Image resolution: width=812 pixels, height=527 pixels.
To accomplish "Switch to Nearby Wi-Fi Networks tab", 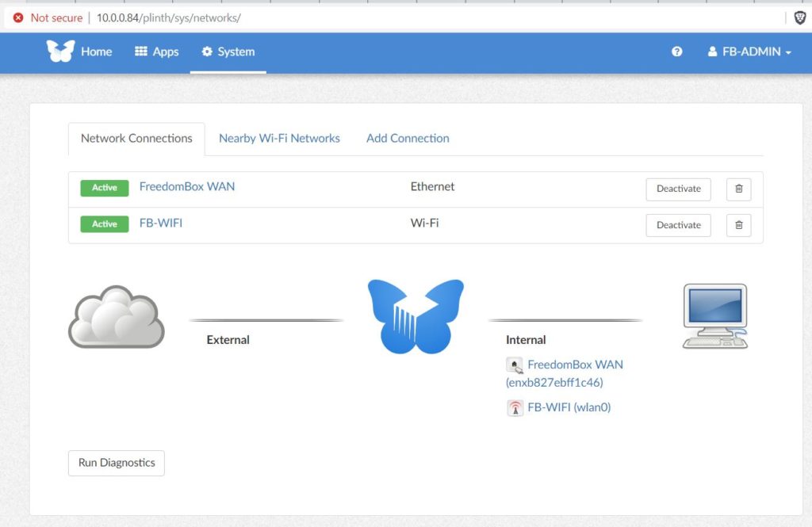I will [x=279, y=139].
